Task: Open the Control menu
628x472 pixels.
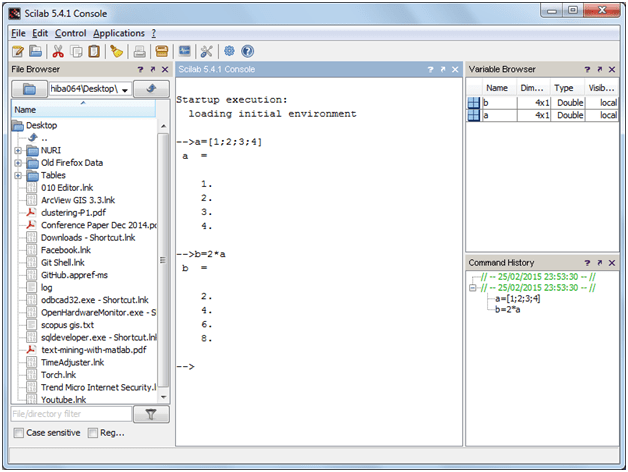Action: click(x=70, y=33)
